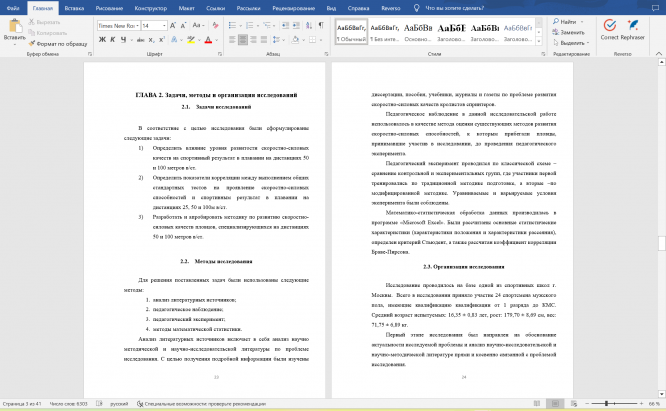Decrease font size with the smaller A icon
Screen dimensions: 666x411
tap(183, 26)
